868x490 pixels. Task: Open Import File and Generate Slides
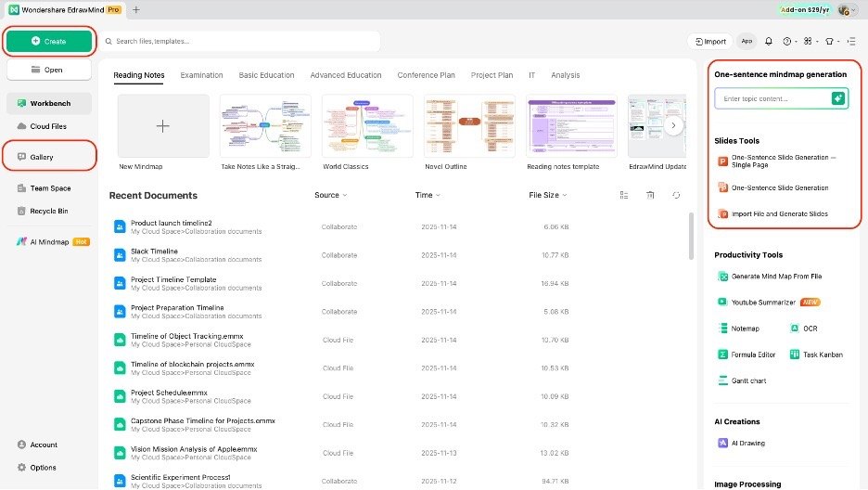pyautogui.click(x=772, y=213)
